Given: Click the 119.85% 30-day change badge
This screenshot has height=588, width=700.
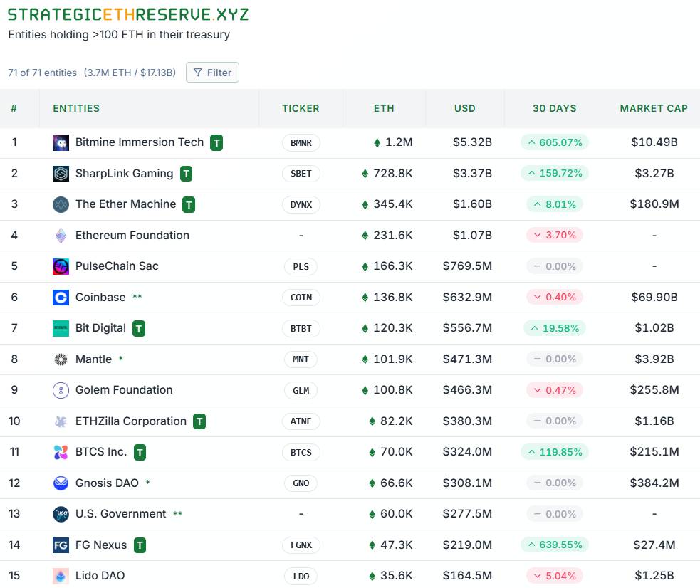Looking at the screenshot, I should pos(555,452).
